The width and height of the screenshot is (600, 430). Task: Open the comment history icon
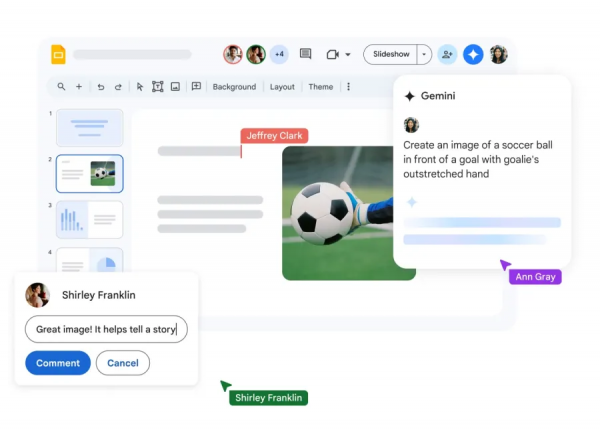point(306,54)
